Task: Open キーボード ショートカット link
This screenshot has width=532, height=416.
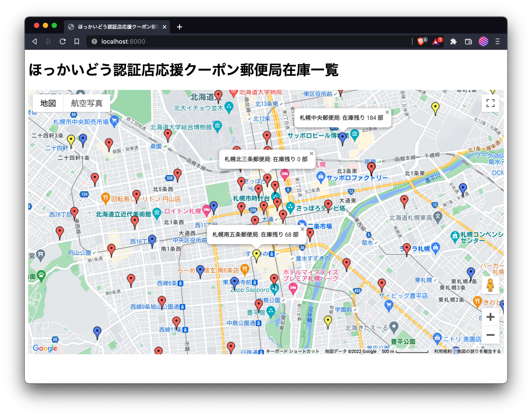Action: [292, 351]
